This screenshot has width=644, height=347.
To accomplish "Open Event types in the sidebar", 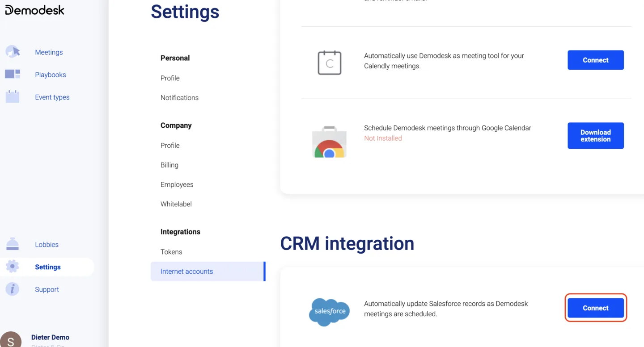I will (52, 97).
